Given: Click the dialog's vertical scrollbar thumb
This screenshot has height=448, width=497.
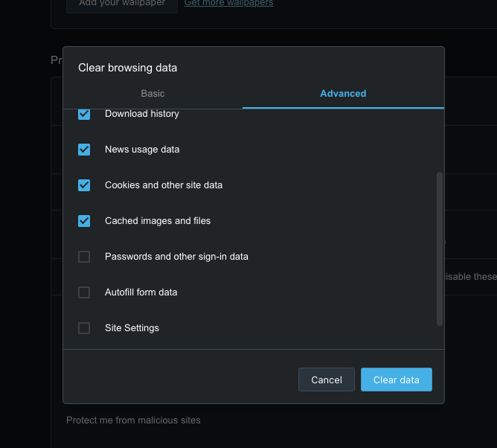Looking at the screenshot, I should point(439,249).
